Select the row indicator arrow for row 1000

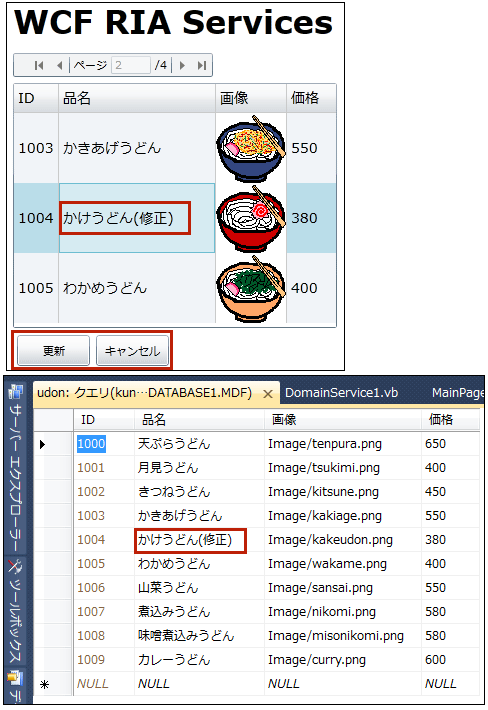pyautogui.click(x=43, y=444)
